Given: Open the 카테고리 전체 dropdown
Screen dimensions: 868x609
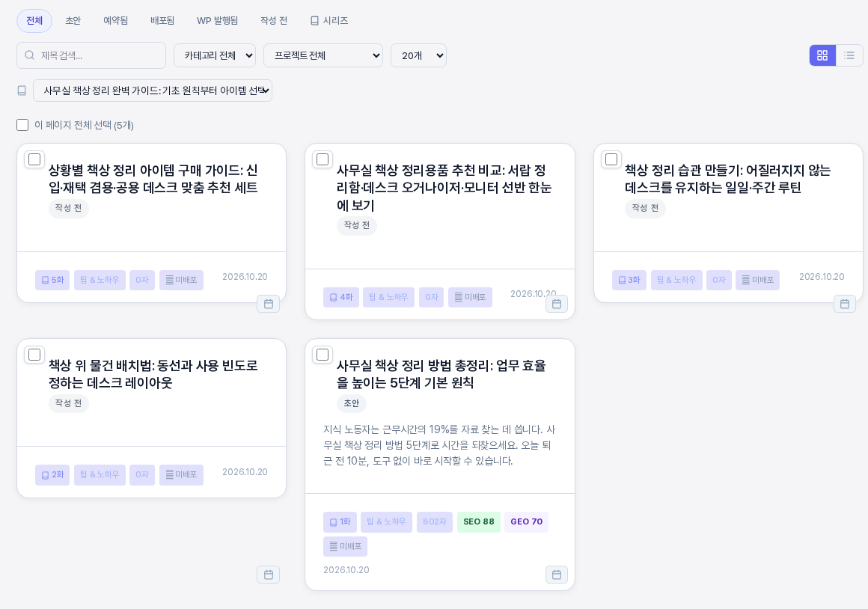Looking at the screenshot, I should click(x=215, y=55).
